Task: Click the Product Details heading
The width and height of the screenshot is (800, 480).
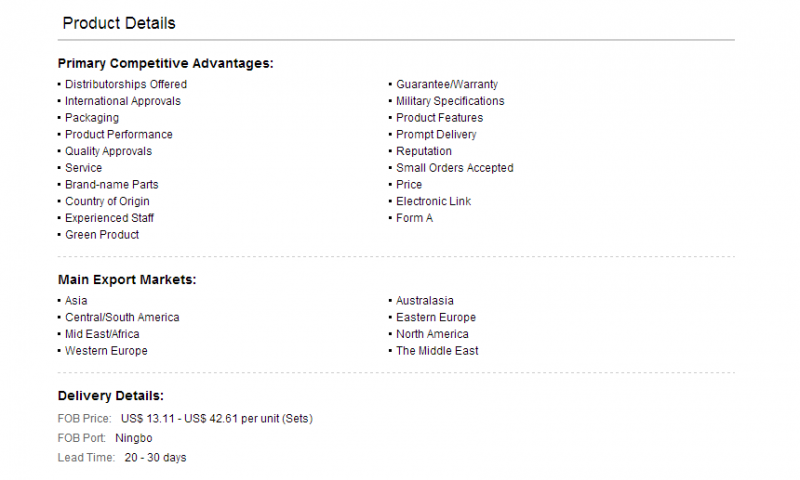Action: pos(119,23)
